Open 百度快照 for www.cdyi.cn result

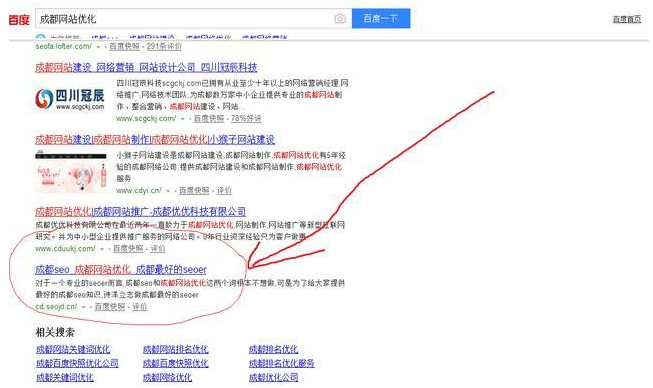(194, 191)
